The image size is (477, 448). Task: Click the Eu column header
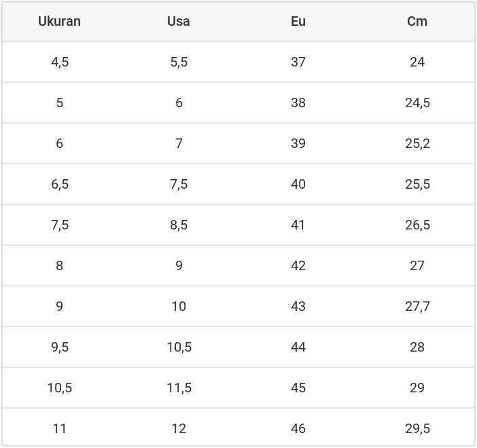click(x=298, y=21)
